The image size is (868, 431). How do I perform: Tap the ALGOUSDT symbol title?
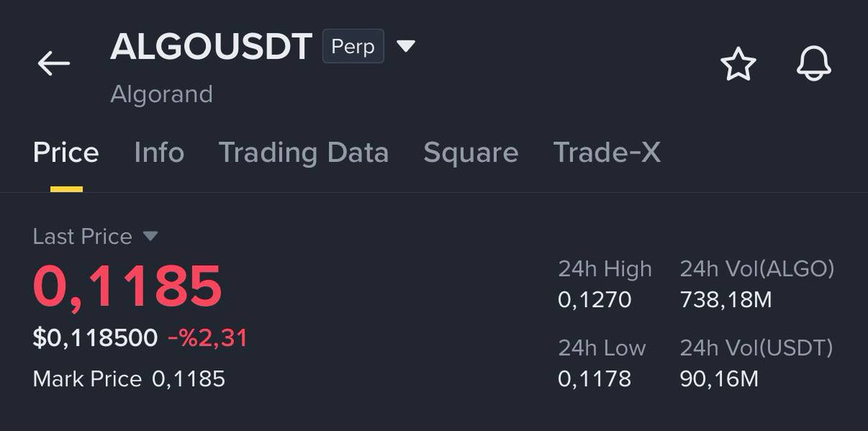210,47
